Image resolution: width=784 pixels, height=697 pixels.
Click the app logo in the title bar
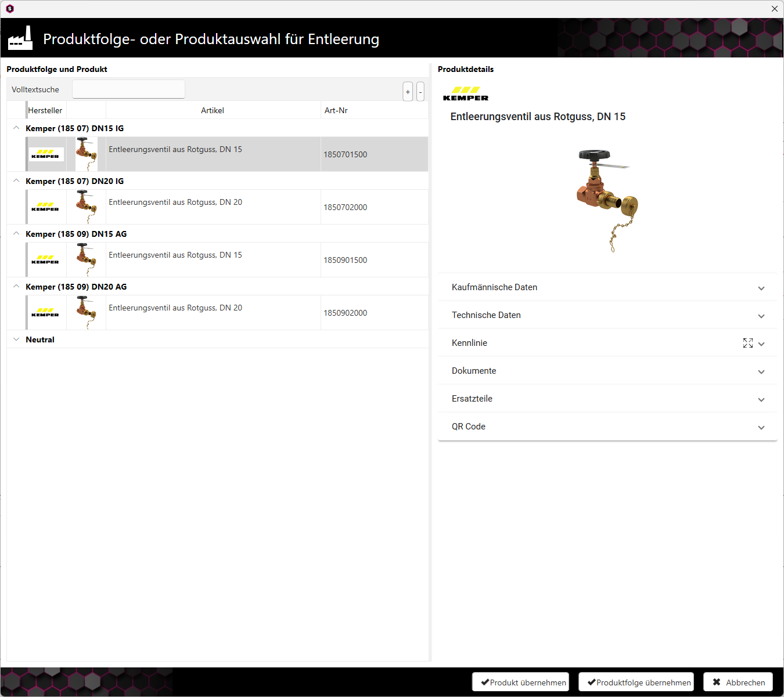coord(10,9)
